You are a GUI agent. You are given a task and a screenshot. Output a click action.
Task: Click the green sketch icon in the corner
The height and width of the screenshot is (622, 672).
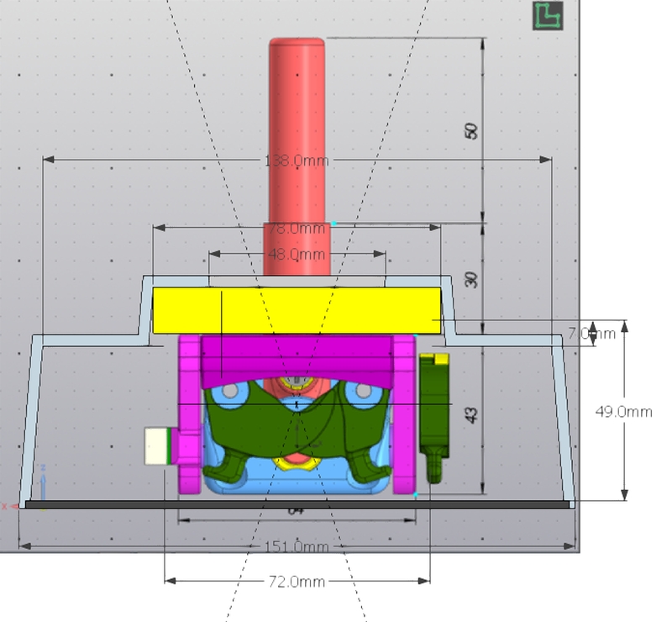(548, 16)
